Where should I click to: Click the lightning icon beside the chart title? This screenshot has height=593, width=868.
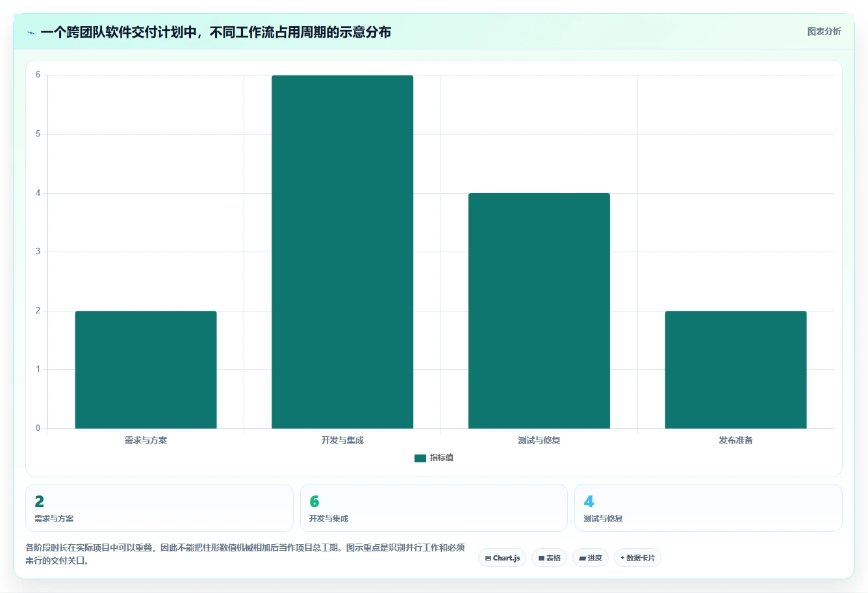click(x=31, y=33)
